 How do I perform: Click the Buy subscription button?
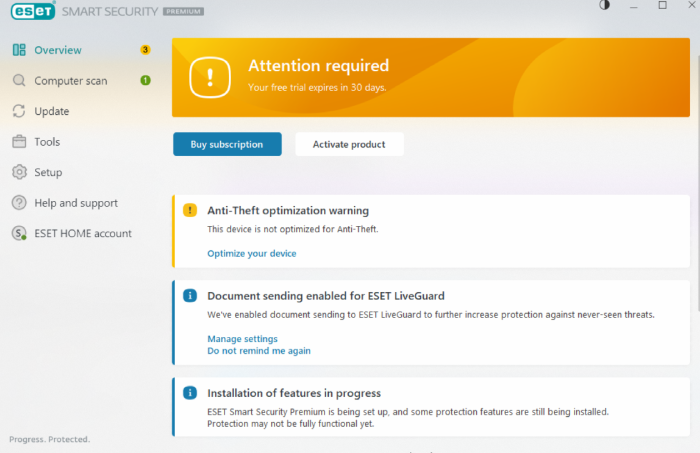pyautogui.click(x=227, y=144)
